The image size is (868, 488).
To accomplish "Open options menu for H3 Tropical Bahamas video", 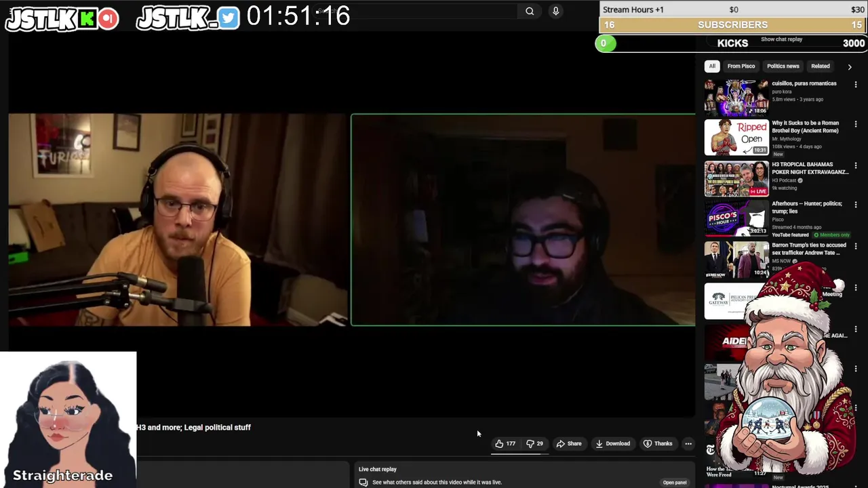I will (x=856, y=165).
